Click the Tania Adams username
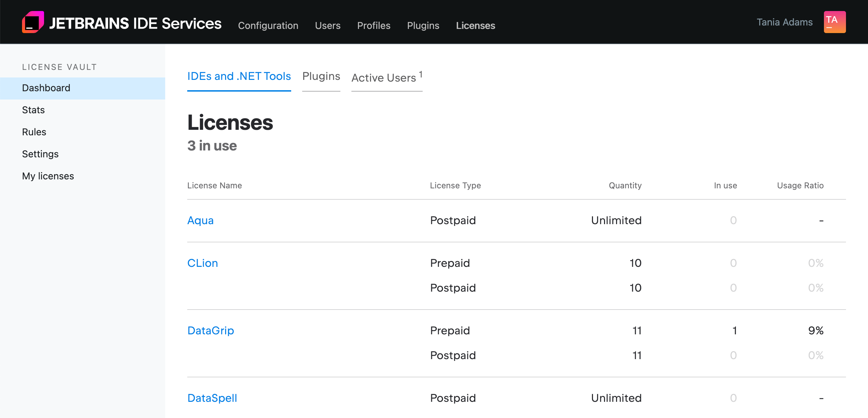 click(x=784, y=22)
